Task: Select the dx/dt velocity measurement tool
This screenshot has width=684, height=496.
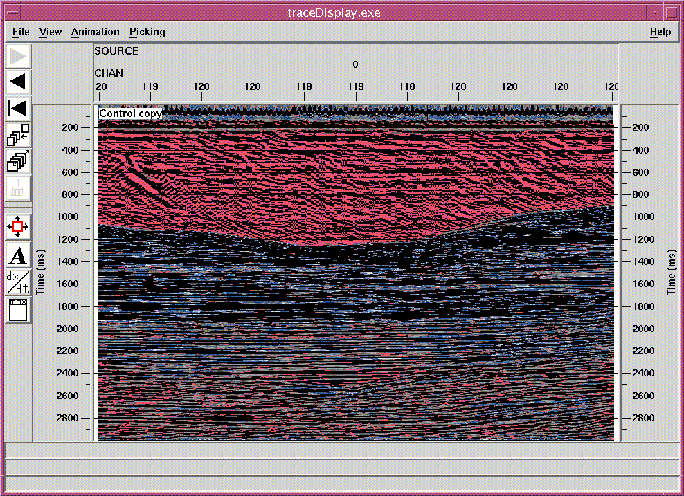Action: (x=18, y=282)
